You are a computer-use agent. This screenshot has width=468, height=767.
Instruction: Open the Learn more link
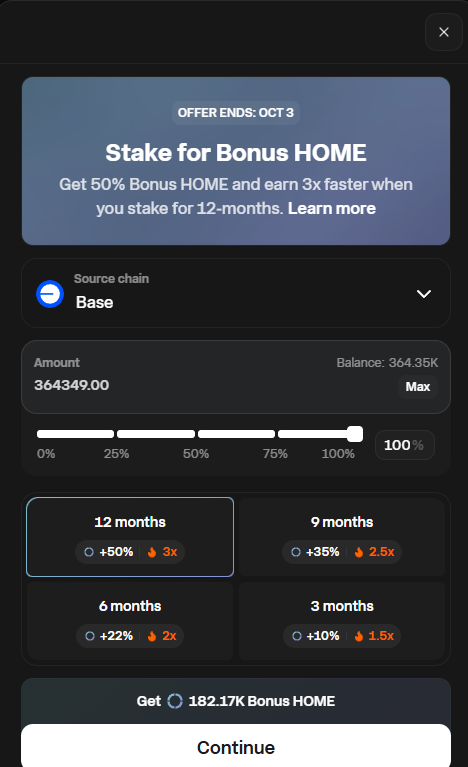(332, 208)
